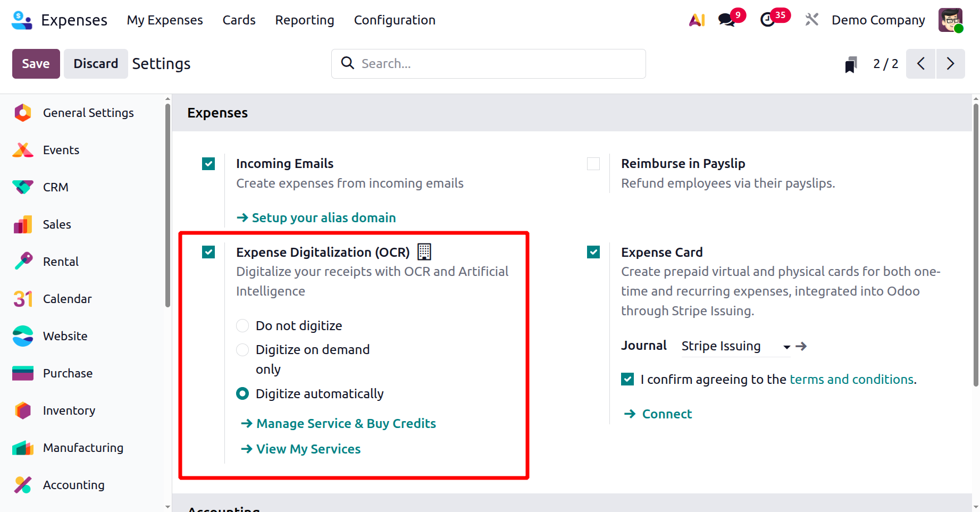Click the debug tools wrench icon
This screenshot has width=980, height=512.
811,20
